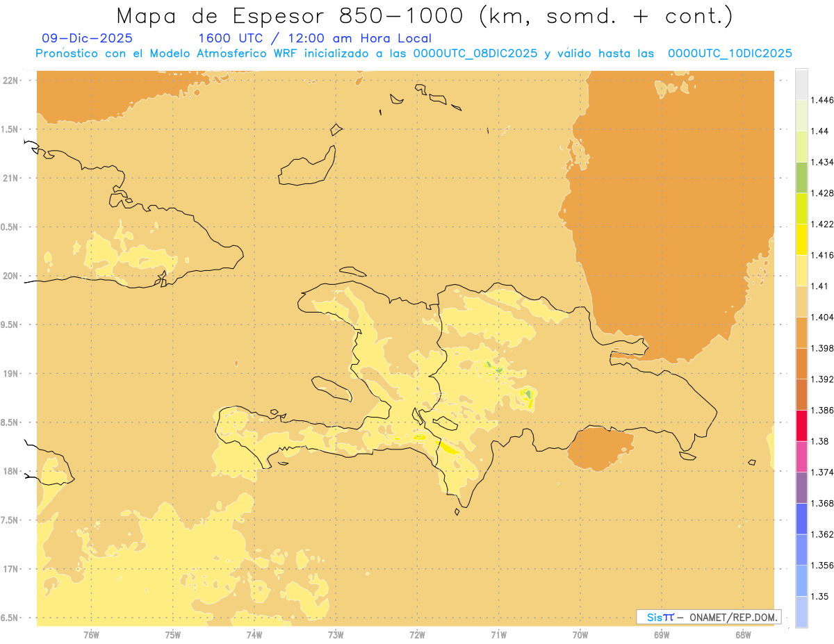Click the '1.41' color bar label

(x=820, y=286)
